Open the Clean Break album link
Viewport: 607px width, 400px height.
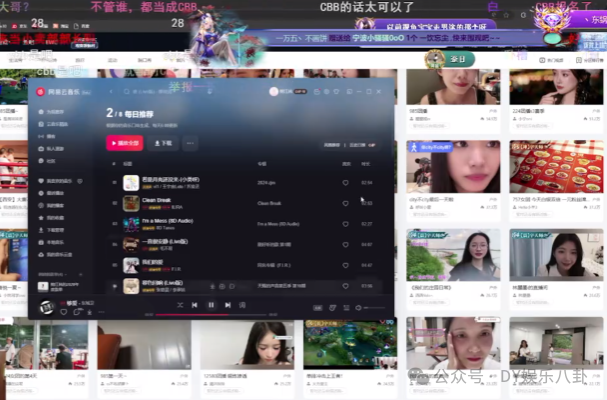tap(269, 203)
